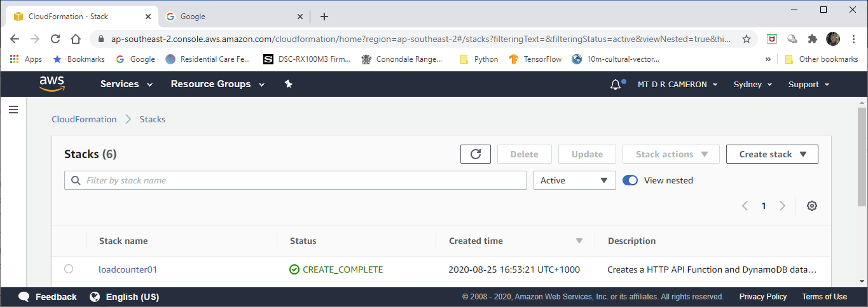The height and width of the screenshot is (307, 868).
Task: Open English (US) language selector
Action: coord(125,297)
